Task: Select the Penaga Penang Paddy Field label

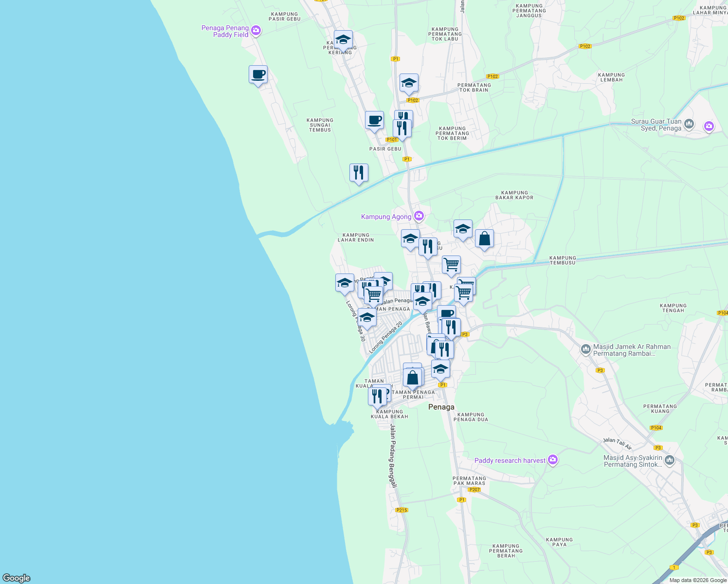Action: pyautogui.click(x=224, y=31)
